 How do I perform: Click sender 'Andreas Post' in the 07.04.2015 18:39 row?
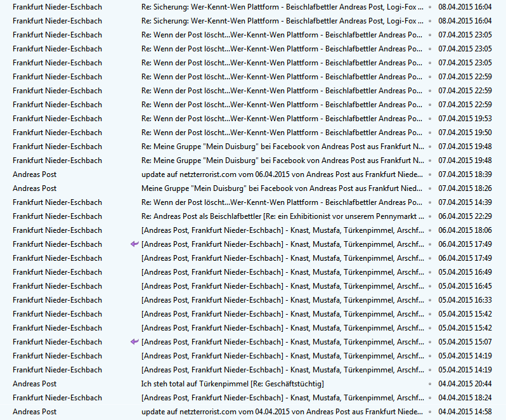pyautogui.click(x=34, y=174)
